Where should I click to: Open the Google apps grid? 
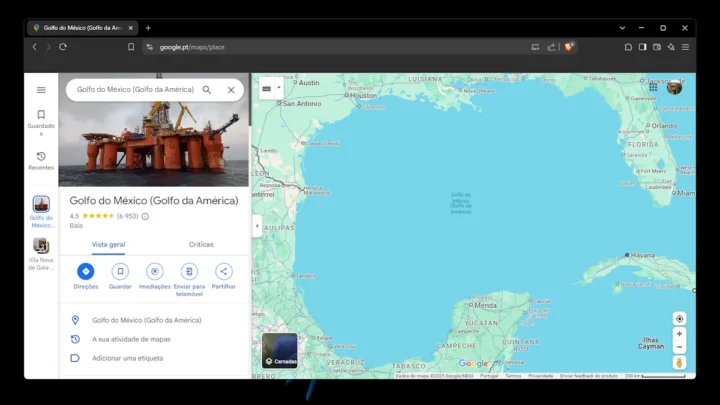tap(653, 87)
